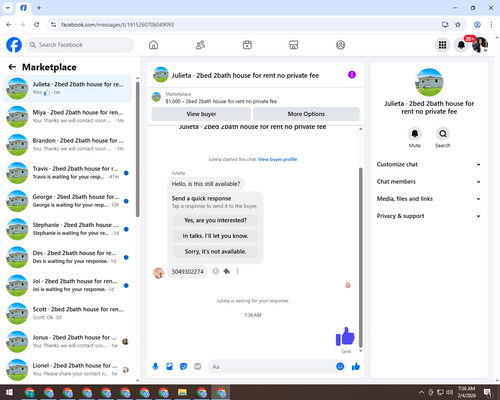Open the notifications bell with 20+ badge
Viewport: 500px width, 400px height.
tap(461, 45)
